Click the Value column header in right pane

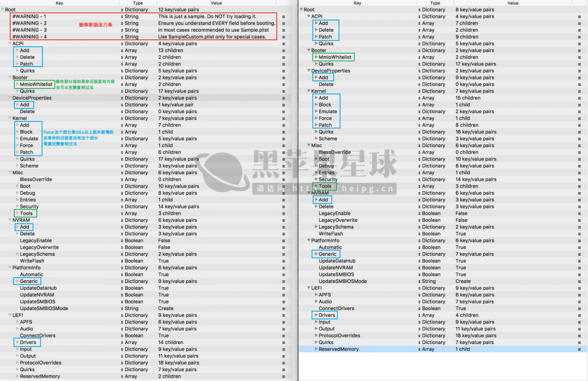coord(513,3)
